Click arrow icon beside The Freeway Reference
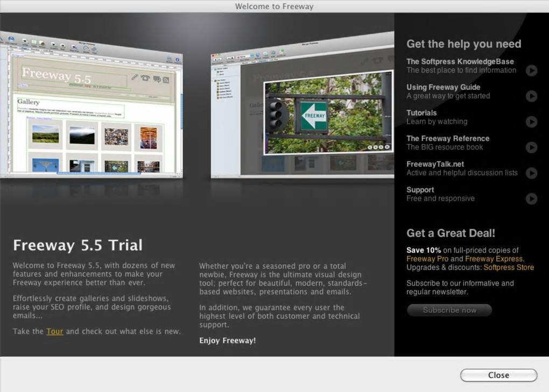Screen dimensions: 549x392 point(531,147)
